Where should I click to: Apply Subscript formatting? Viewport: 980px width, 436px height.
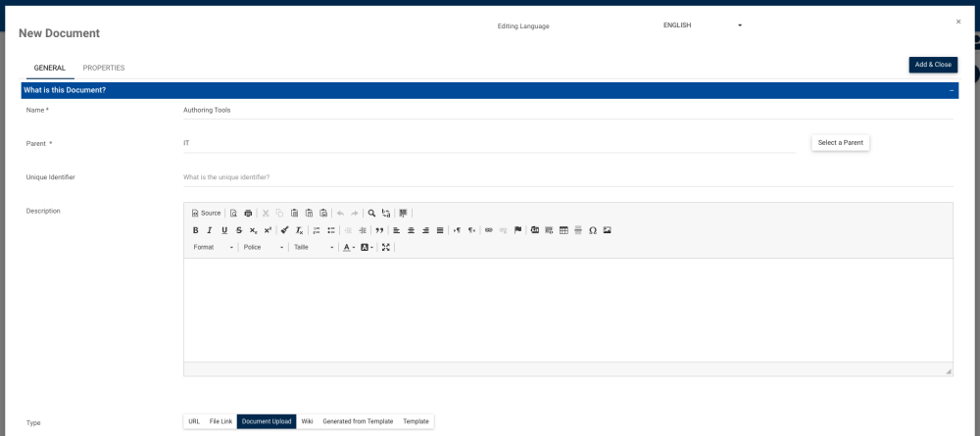tap(253, 230)
